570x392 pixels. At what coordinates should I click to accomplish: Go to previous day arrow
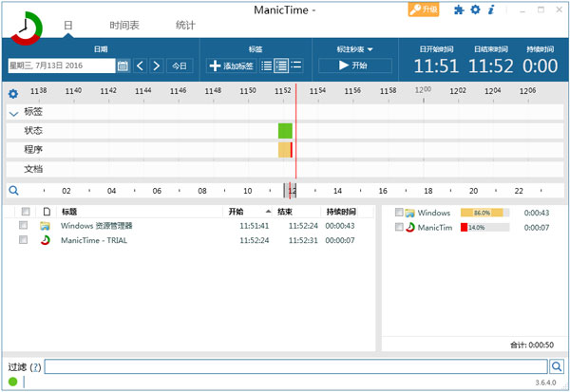coord(140,65)
